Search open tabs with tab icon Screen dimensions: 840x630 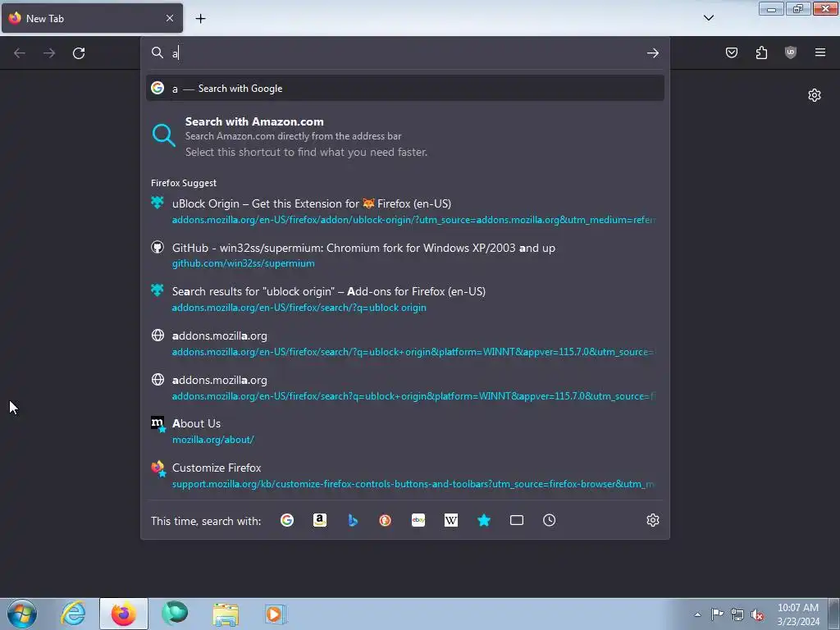[x=517, y=520]
